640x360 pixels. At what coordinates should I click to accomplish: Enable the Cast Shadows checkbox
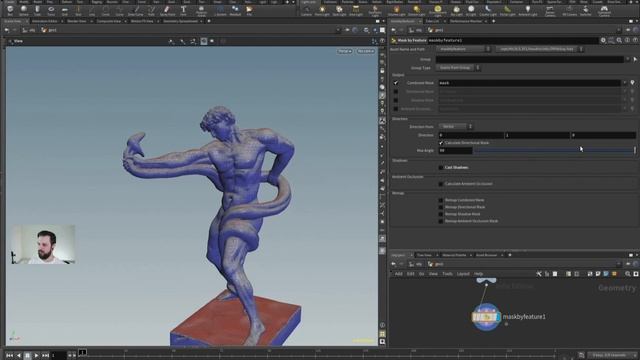441,167
